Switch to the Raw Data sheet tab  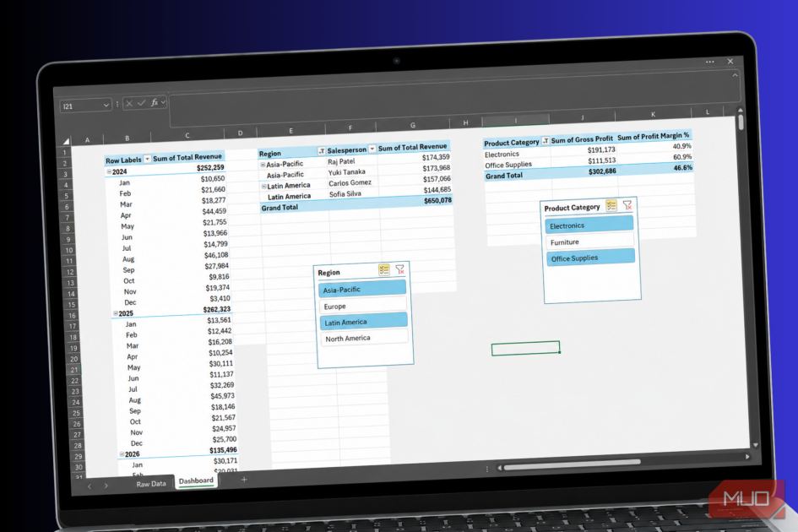151,484
